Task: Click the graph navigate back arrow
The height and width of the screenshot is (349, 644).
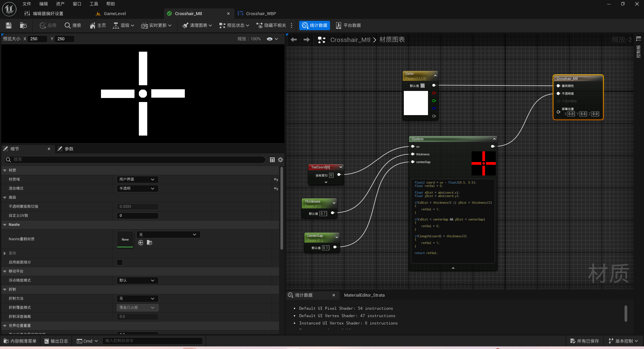Action: click(x=294, y=40)
